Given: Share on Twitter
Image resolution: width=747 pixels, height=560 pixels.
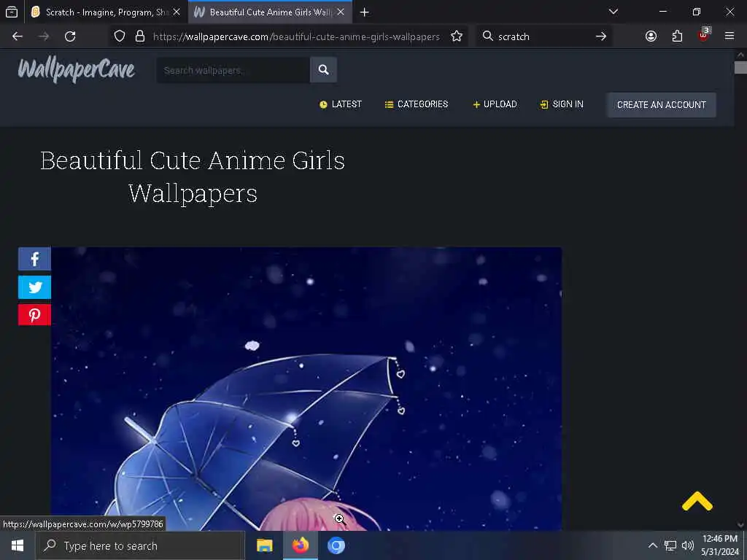Looking at the screenshot, I should (34, 287).
